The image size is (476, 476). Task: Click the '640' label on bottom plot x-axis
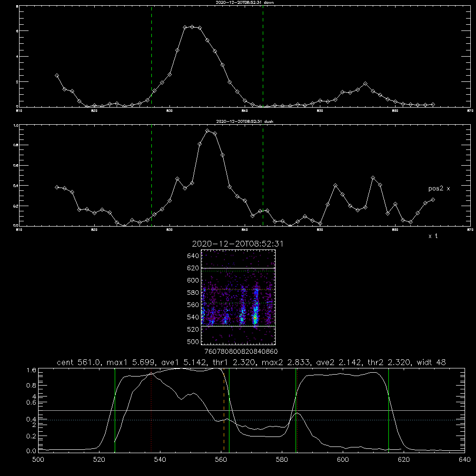pos(465,460)
